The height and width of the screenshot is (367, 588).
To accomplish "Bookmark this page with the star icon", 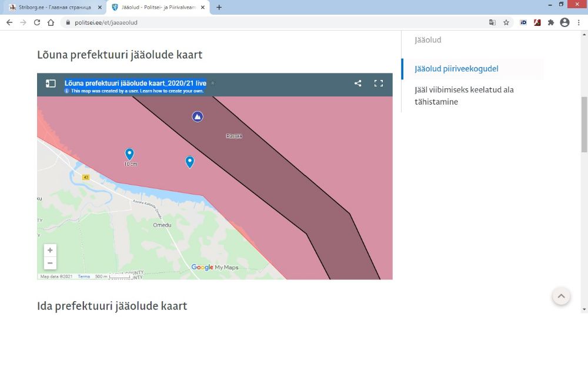I will click(506, 22).
